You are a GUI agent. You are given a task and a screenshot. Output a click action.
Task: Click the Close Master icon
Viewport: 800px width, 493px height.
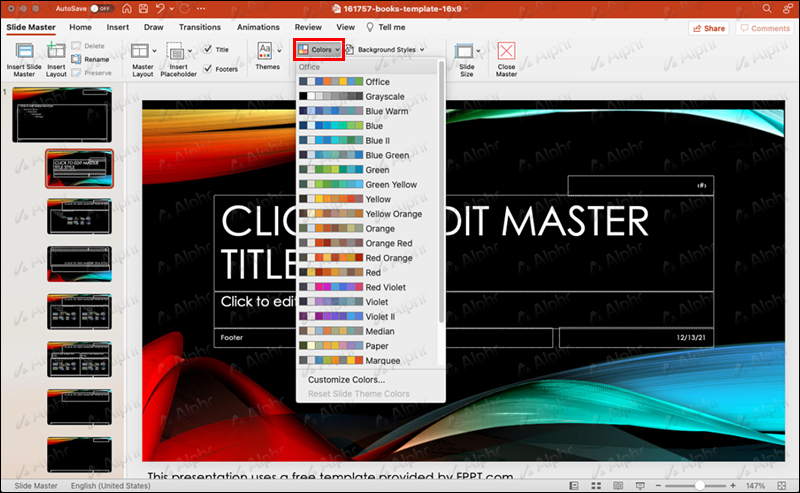point(507,52)
